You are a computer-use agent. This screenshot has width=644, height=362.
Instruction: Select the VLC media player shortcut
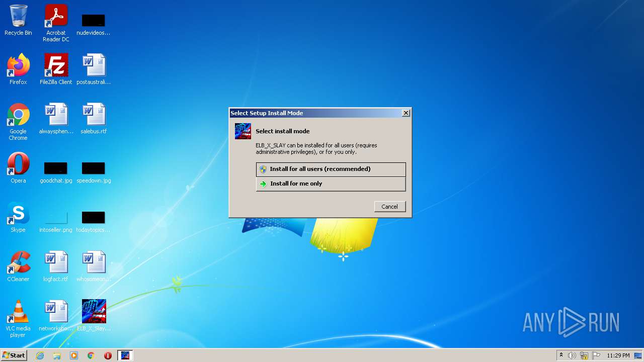pyautogui.click(x=18, y=319)
